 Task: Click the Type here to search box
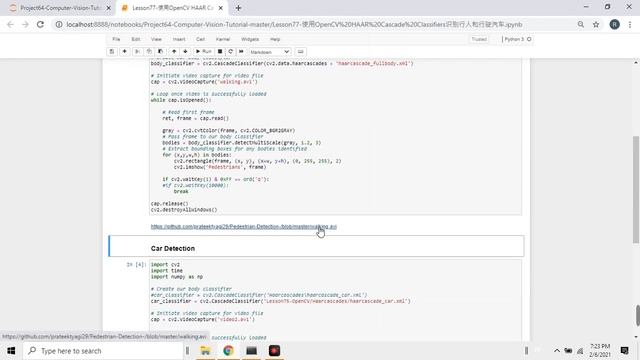click(103, 351)
